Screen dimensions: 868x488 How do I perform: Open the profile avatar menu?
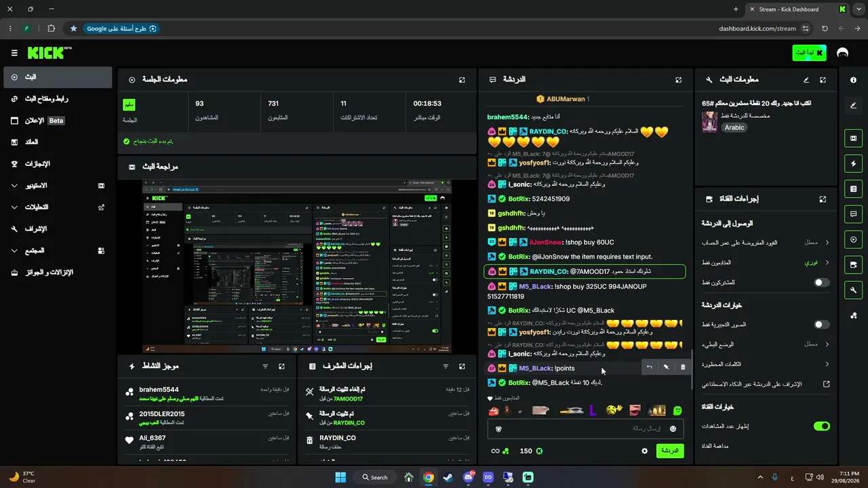(843, 53)
